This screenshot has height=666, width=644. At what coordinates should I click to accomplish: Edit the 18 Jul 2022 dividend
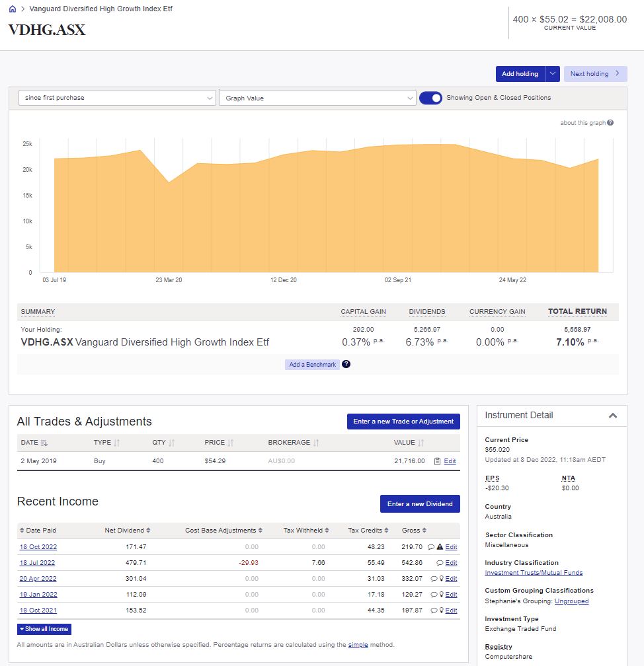tap(451, 563)
